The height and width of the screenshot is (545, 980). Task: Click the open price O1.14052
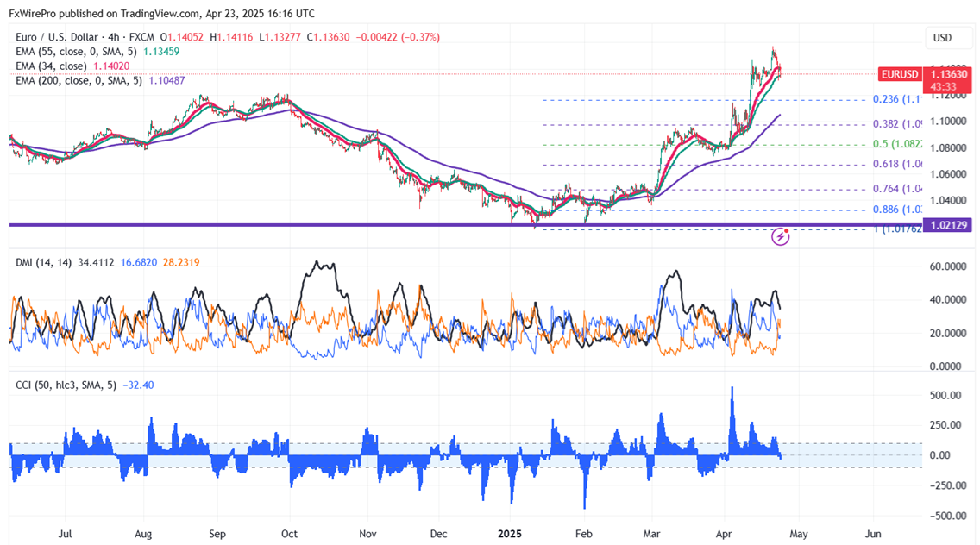pyautogui.click(x=182, y=37)
